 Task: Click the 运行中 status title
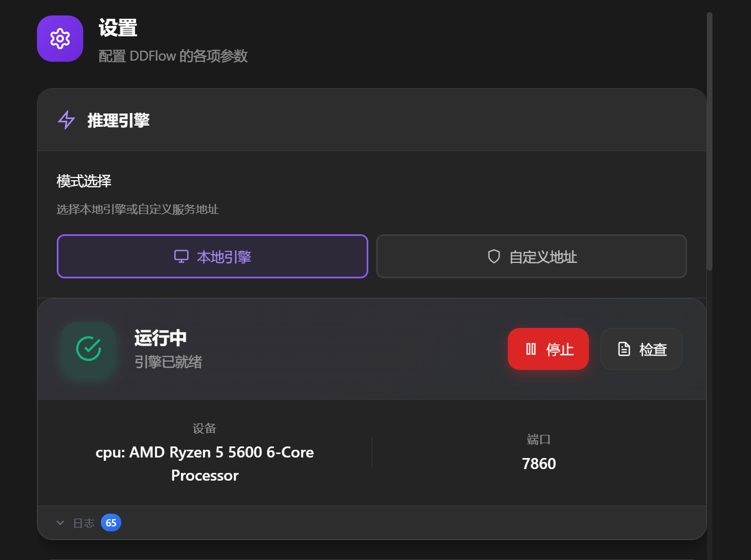[160, 338]
